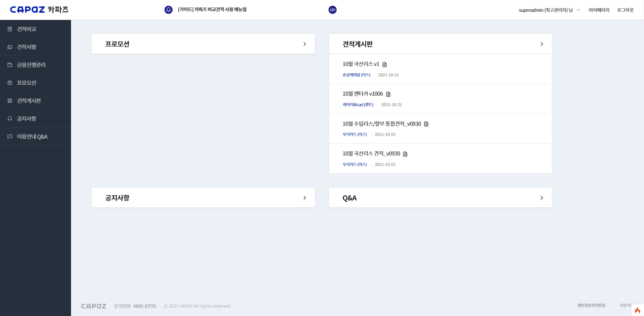This screenshot has width=644, height=316.
Task: Click the 케이카(Kcar) (렌트) tag
Action: coord(358,105)
